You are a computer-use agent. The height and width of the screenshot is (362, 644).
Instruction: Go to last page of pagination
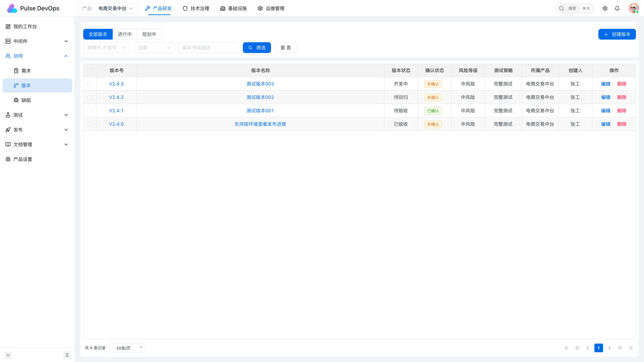[x=631, y=348]
